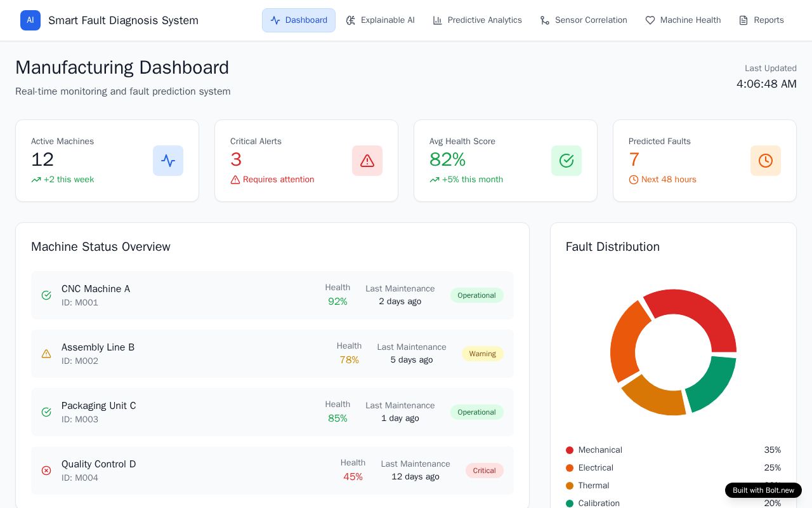This screenshot has height=508, width=812.
Task: Open the Reports tab
Action: [x=761, y=20]
